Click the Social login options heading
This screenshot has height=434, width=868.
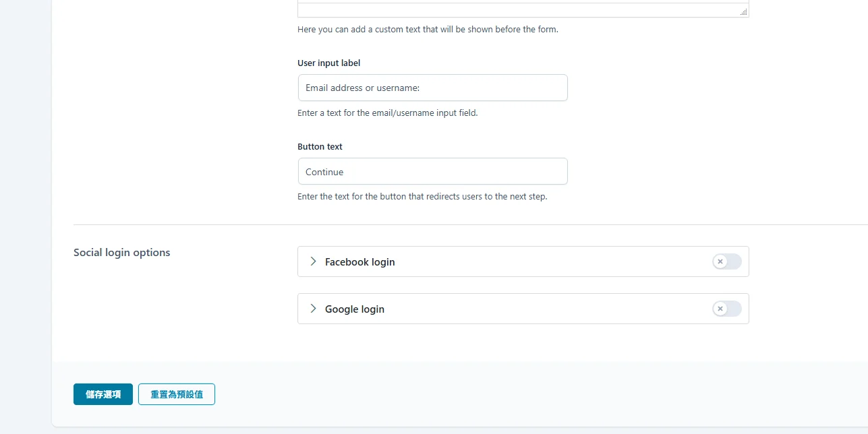click(x=122, y=253)
